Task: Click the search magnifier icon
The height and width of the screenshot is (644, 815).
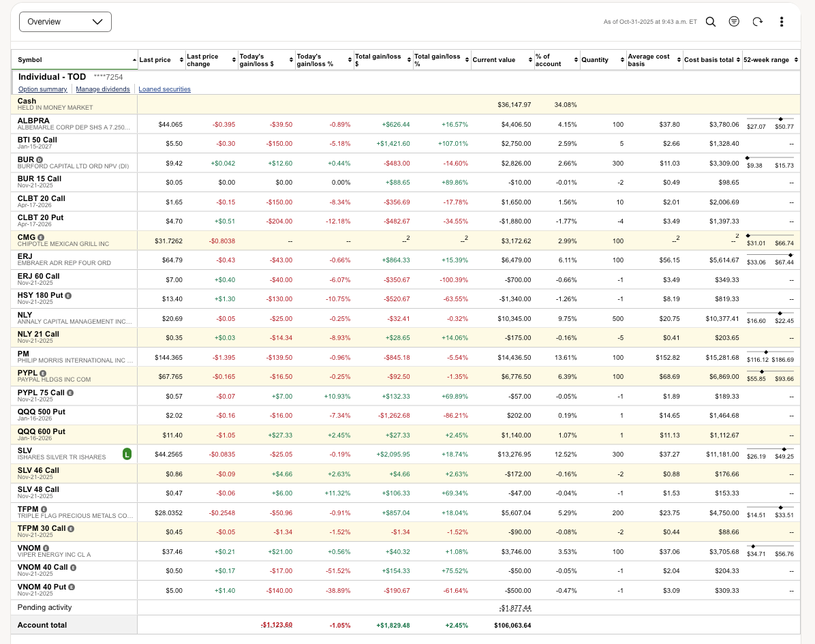Action: pyautogui.click(x=710, y=22)
